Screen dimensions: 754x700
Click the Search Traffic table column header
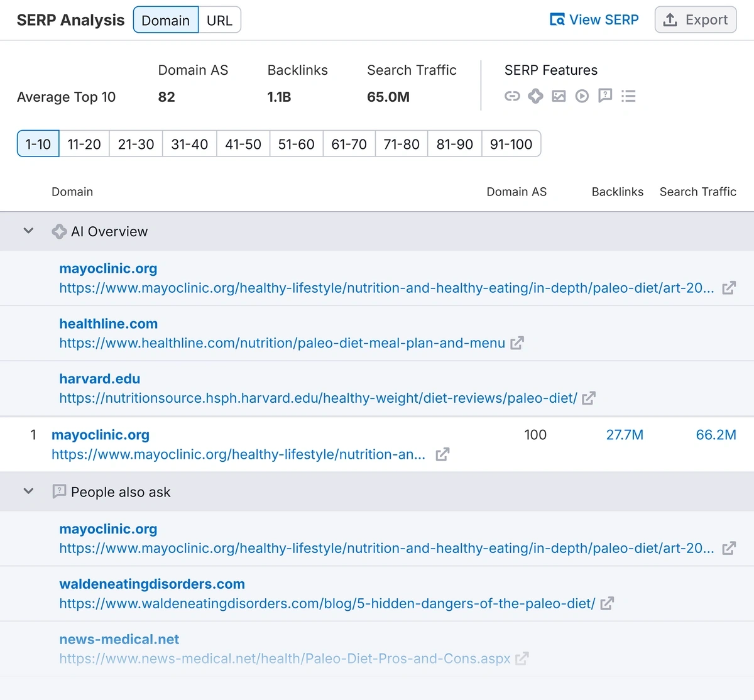click(x=697, y=192)
